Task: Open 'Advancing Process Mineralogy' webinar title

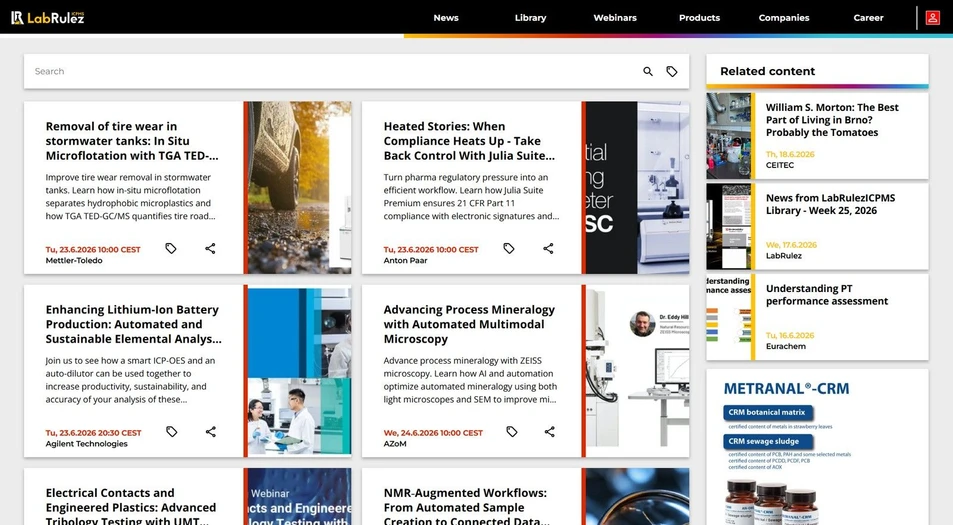Action: coord(469,324)
